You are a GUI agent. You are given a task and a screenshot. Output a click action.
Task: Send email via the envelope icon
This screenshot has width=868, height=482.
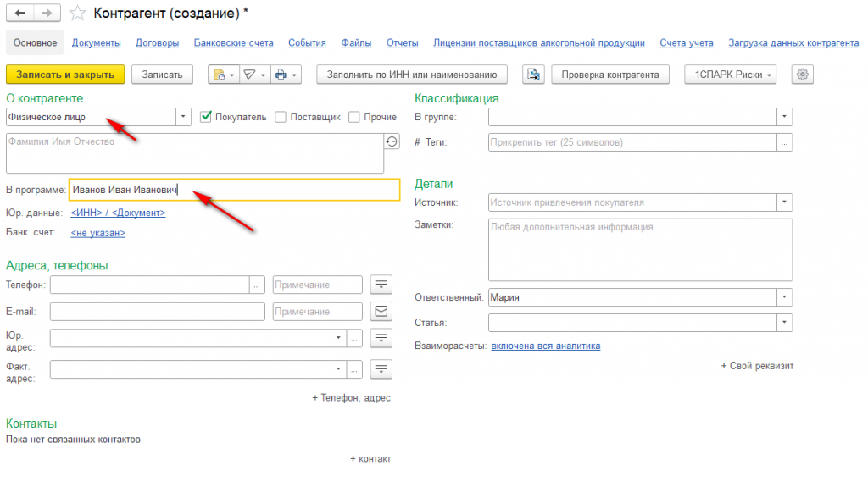pos(381,311)
